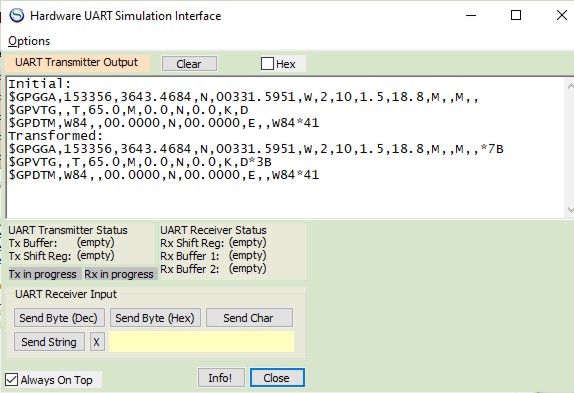Viewport: 574px width, 393px height.
Task: Click the UART Transmitter Status heading
Action: point(68,230)
